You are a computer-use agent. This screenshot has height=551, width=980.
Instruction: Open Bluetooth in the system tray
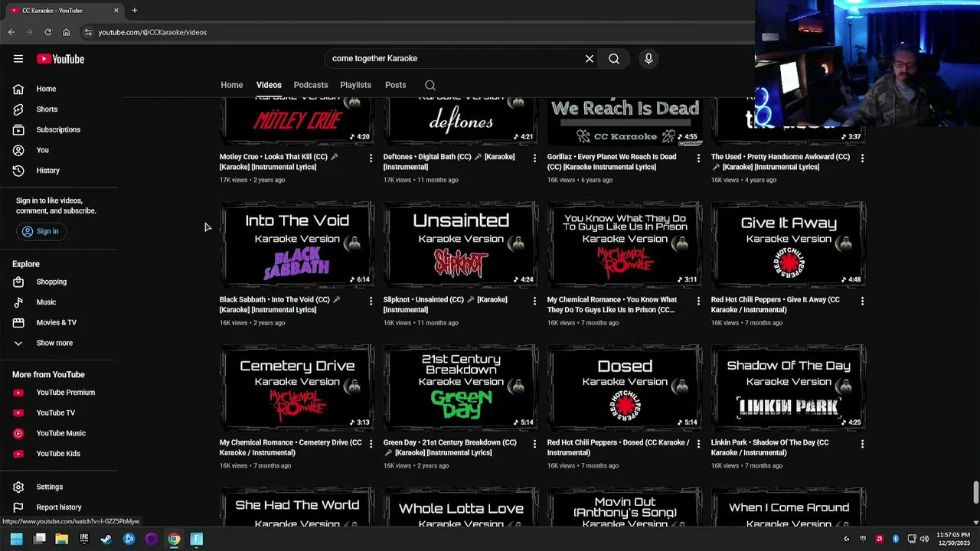pyautogui.click(x=895, y=539)
